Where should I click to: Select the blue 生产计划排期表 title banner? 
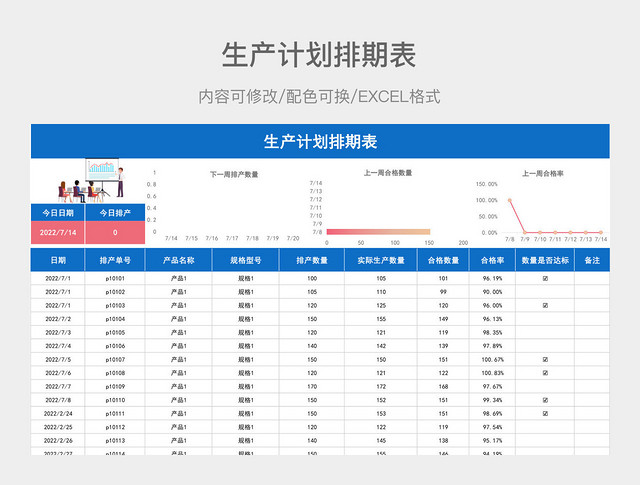pyautogui.click(x=320, y=141)
